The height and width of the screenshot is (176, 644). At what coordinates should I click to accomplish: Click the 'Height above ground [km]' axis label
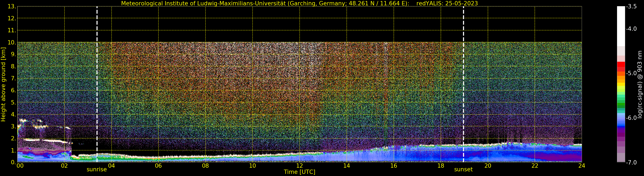[3, 84]
